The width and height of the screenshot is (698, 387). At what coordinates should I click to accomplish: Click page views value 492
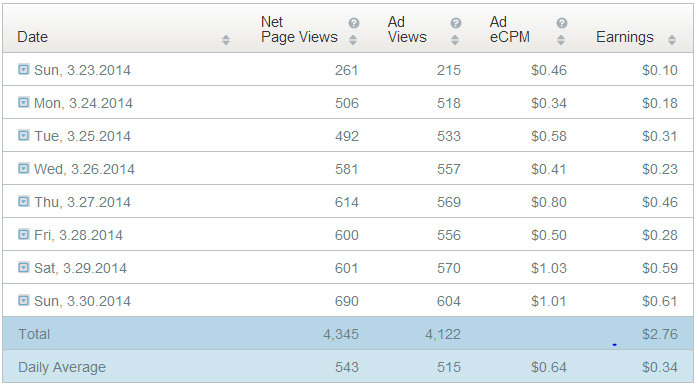coord(346,136)
